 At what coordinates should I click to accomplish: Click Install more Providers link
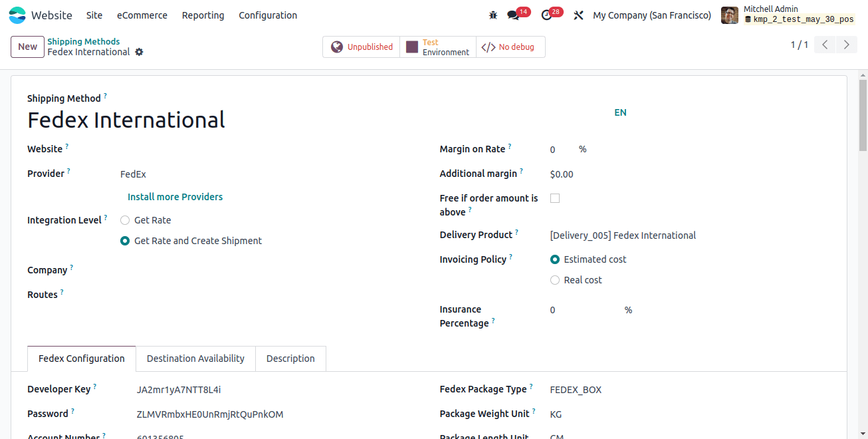175,197
